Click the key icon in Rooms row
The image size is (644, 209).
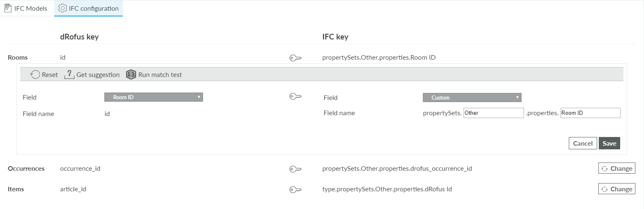tap(295, 58)
